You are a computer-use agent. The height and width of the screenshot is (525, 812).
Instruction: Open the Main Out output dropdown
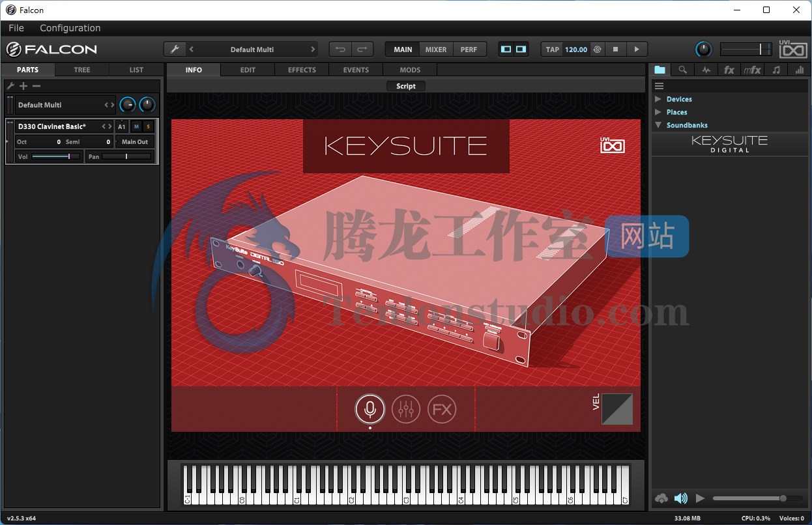pyautogui.click(x=135, y=141)
